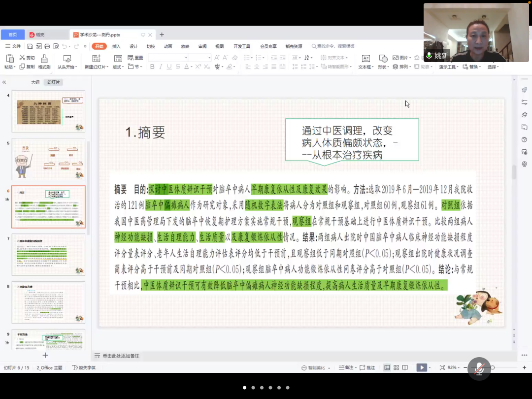Click the missing fonts (缺失字体) button
532x399 pixels.
[84, 367]
